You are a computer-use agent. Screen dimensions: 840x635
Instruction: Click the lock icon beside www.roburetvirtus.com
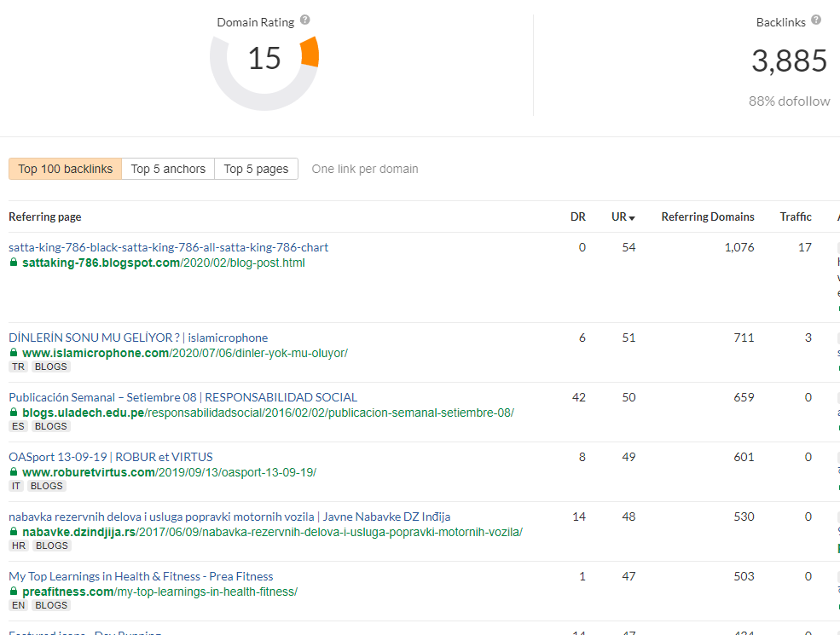point(14,472)
